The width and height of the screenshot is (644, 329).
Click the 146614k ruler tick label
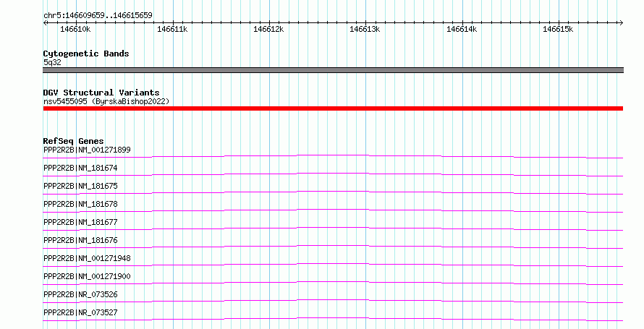pyautogui.click(x=462, y=29)
